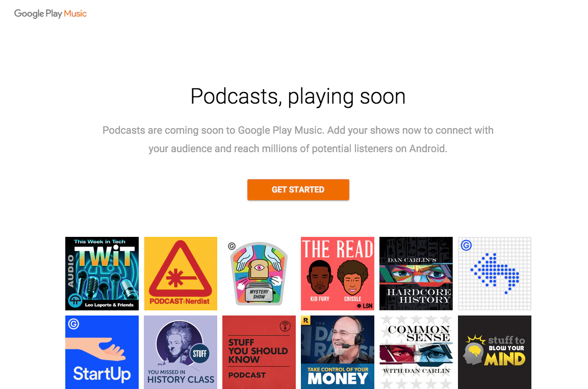This screenshot has height=389, width=588.
Task: Click the STUFF badge on History Class artwork
Action: pos(200,353)
